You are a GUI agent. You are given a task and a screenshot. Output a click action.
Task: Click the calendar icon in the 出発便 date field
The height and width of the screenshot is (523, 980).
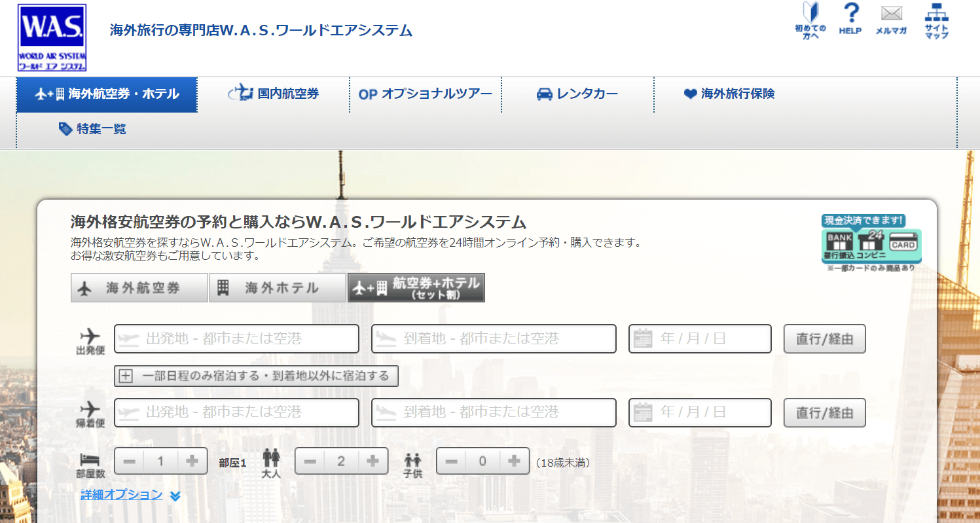tap(644, 338)
